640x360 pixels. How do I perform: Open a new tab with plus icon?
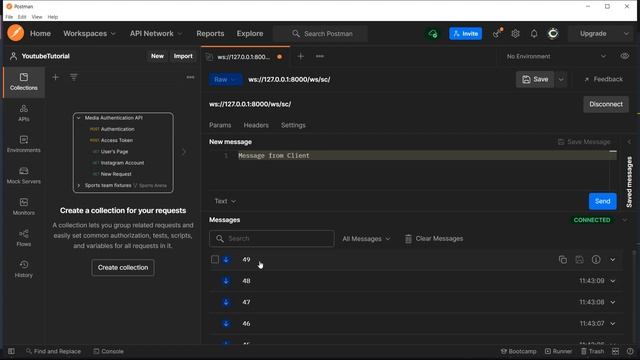300,56
